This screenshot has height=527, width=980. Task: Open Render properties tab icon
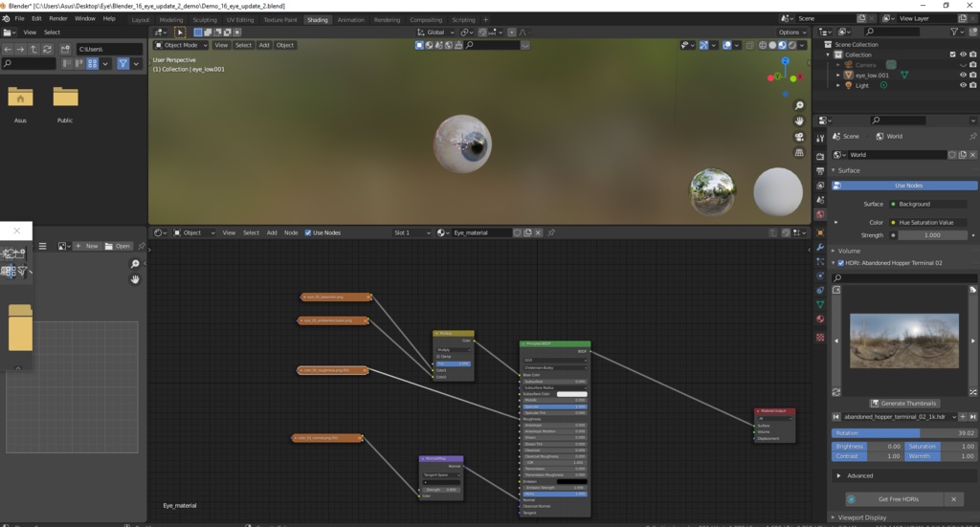pyautogui.click(x=820, y=156)
